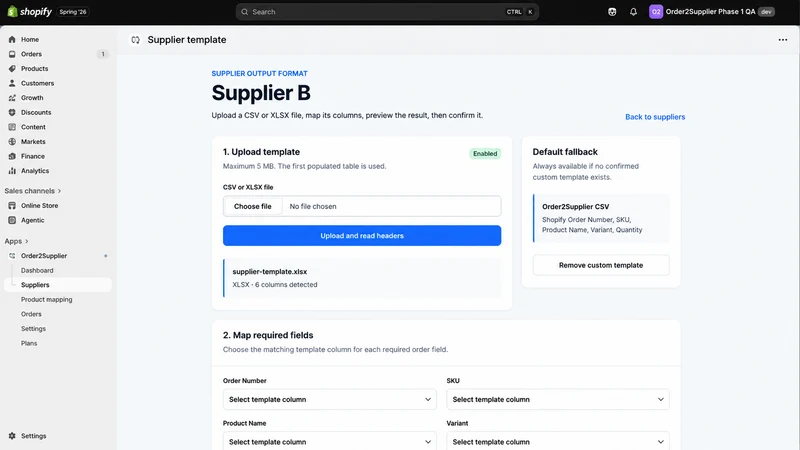800x450 pixels.
Task: Select Suppliers in the app menu
Action: point(58,285)
